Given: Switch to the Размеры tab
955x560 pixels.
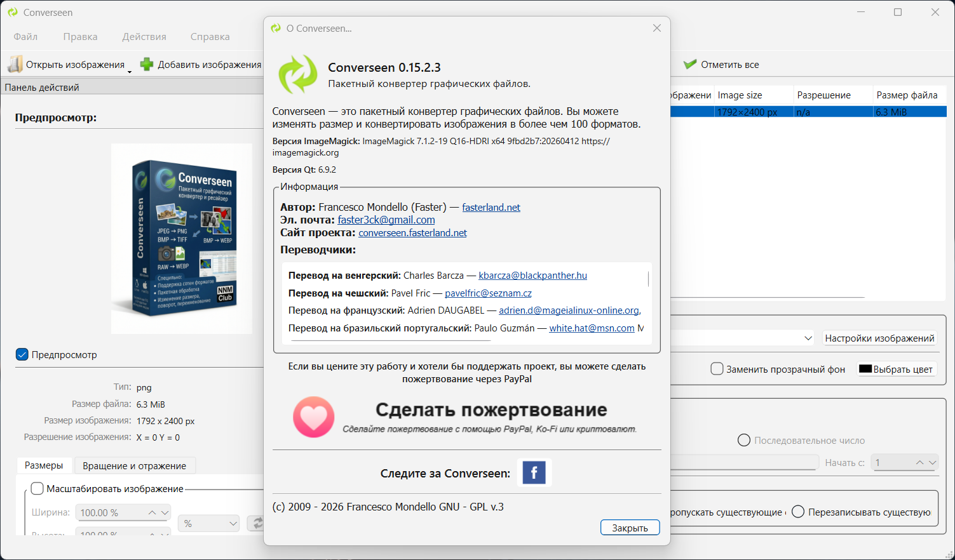Looking at the screenshot, I should pyautogui.click(x=44, y=465).
